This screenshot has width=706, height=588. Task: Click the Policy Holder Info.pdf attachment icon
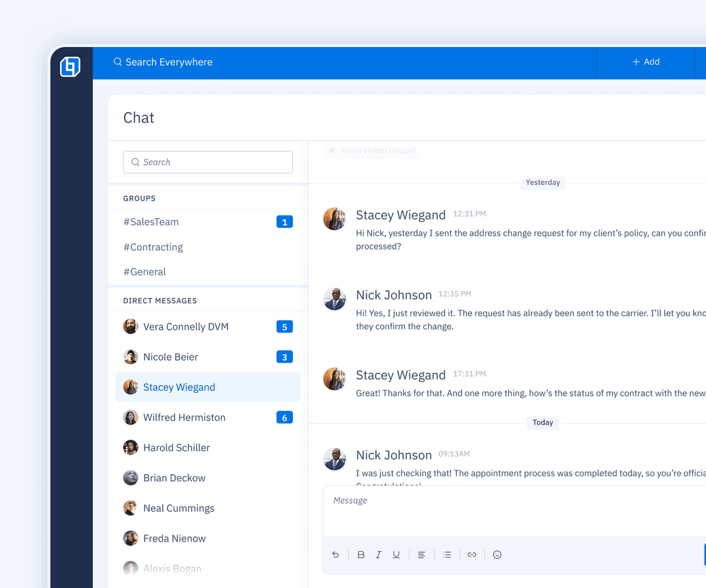click(x=332, y=150)
